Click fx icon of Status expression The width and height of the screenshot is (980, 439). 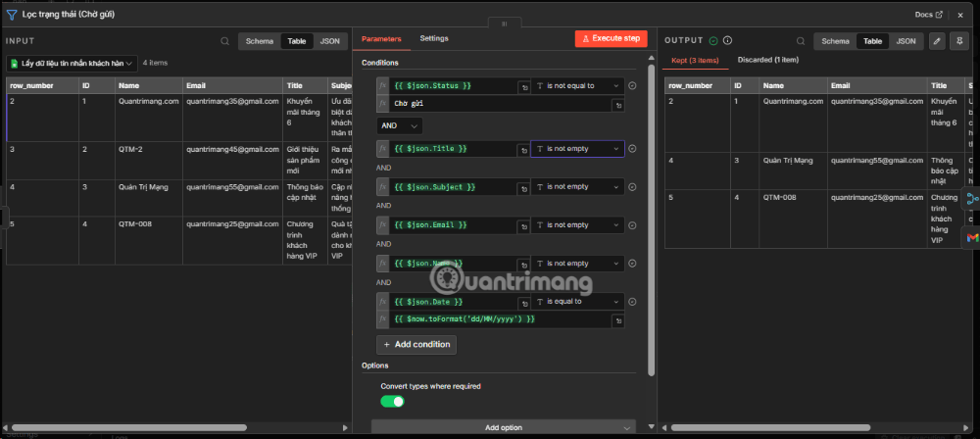point(383,85)
